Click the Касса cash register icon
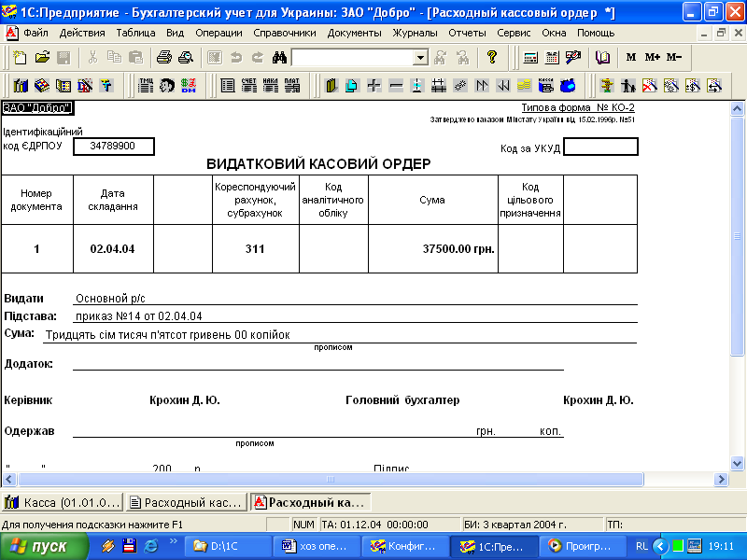 (546, 86)
